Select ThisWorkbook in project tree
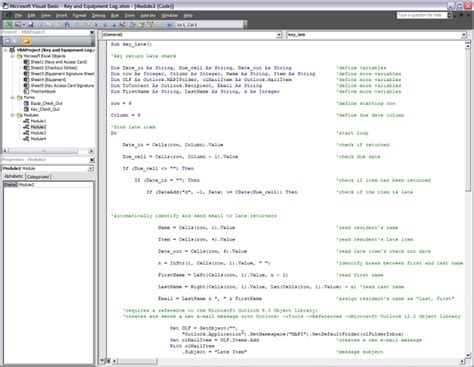 click(x=43, y=92)
